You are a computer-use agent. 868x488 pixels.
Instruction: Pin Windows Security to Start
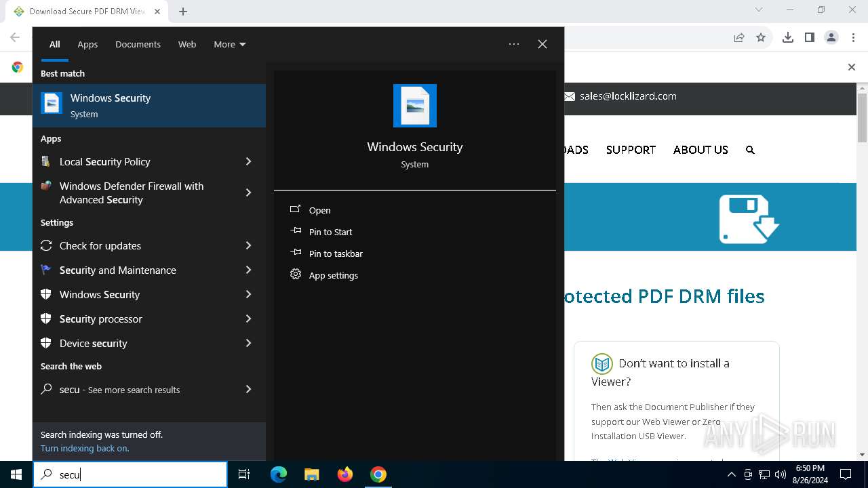331,232
